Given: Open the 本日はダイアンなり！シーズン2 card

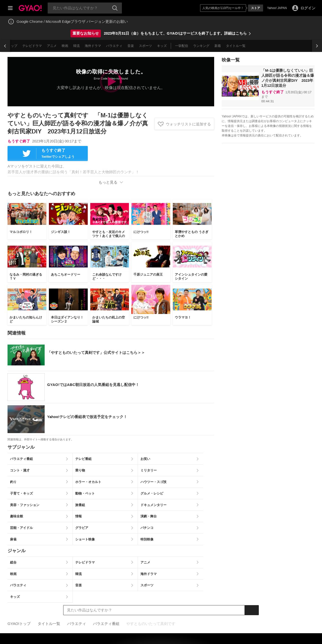Looking at the screenshot, I should [x=68, y=305].
